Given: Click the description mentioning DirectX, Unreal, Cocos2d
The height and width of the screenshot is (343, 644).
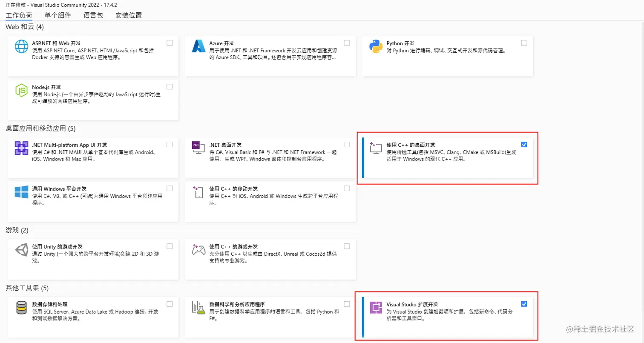Looking at the screenshot, I should (x=273, y=257).
